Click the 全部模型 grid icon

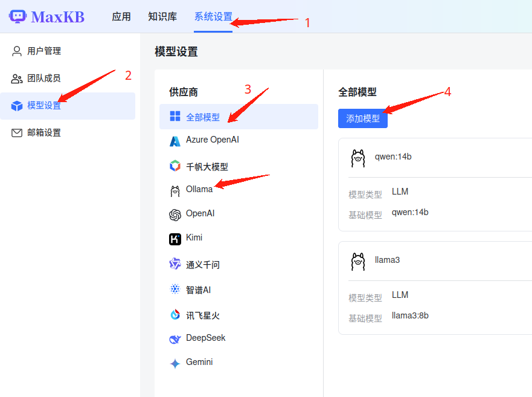click(x=175, y=116)
